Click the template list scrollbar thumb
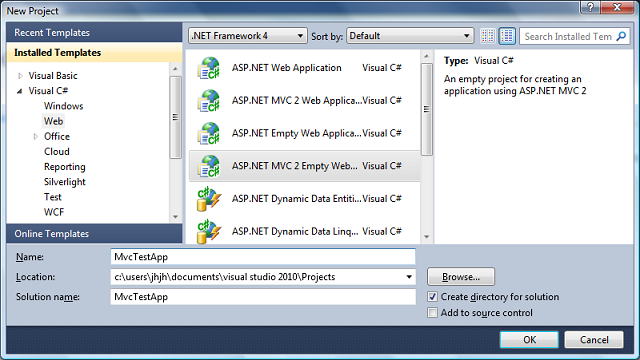Image resolution: width=640 pixels, height=360 pixels. tap(427, 109)
